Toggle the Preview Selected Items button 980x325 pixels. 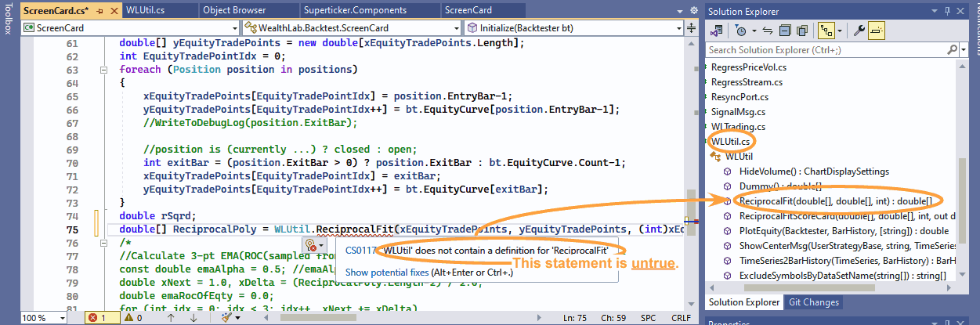coord(877,31)
